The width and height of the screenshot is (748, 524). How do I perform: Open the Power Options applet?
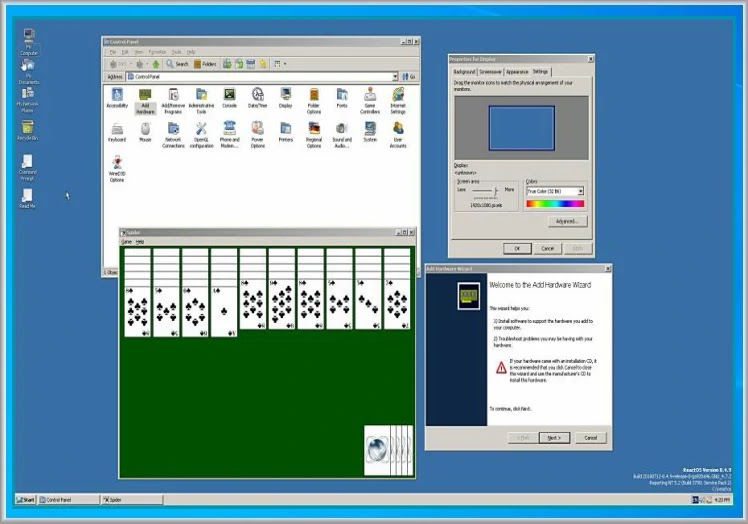click(x=258, y=135)
